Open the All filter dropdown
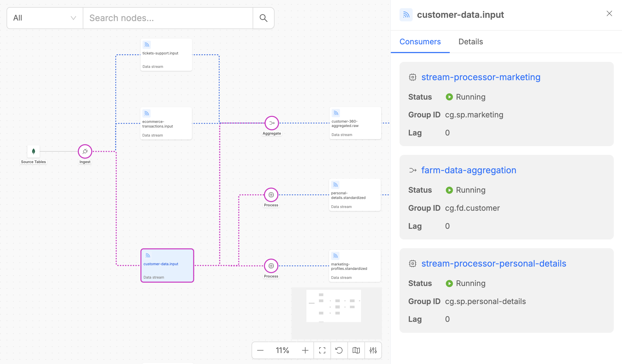The height and width of the screenshot is (364, 622). pos(44,18)
